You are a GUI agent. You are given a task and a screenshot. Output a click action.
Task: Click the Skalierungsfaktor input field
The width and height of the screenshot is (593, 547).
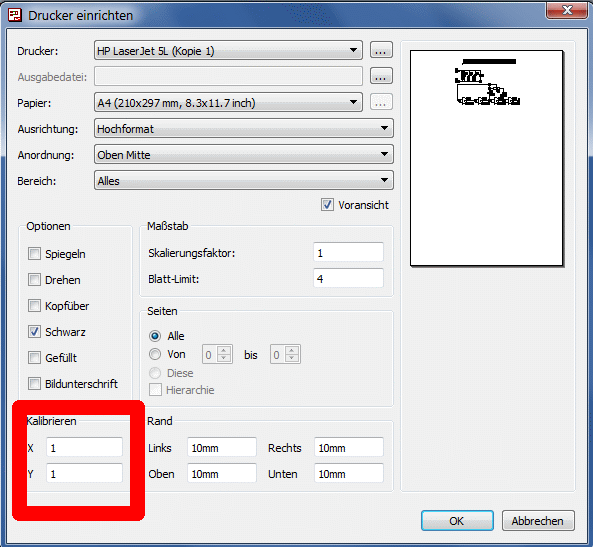[x=348, y=252]
